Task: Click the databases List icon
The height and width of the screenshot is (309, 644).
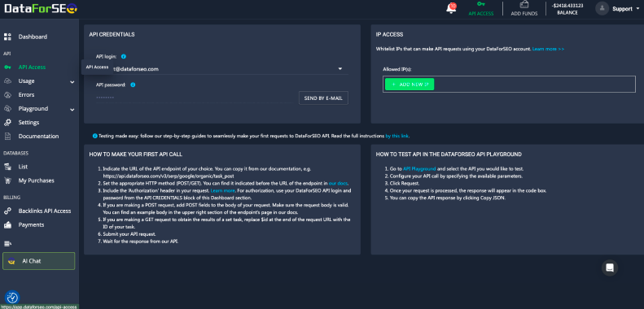Action: pyautogui.click(x=7, y=167)
